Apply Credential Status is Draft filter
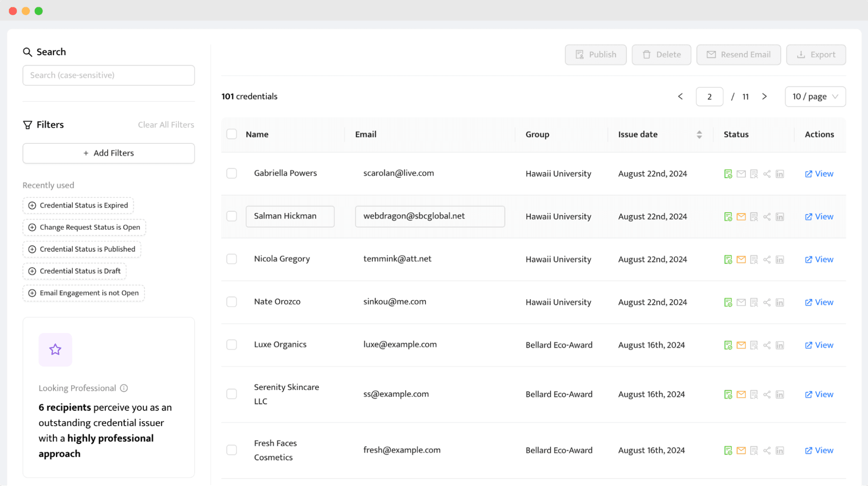This screenshot has width=868, height=486. coord(75,271)
